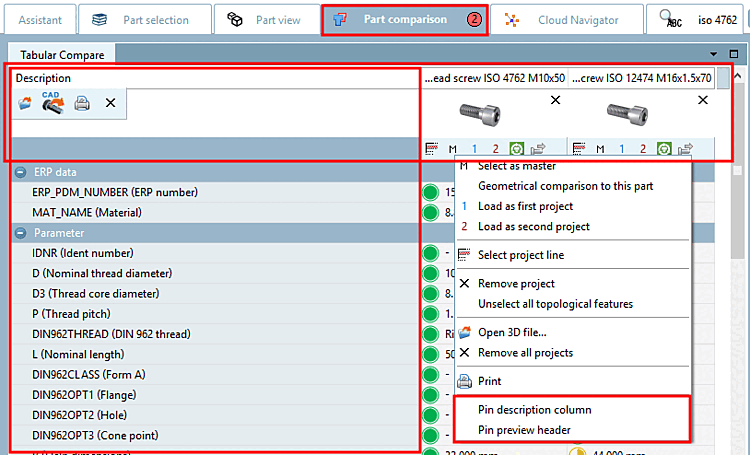Collapse the ERP data section
Screen dimensions: 750x455
pos(21,172)
